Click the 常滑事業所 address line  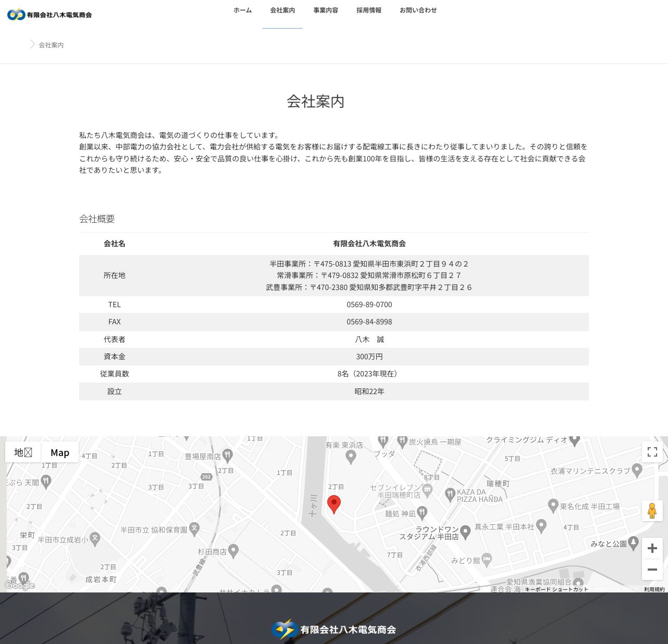pos(369,275)
